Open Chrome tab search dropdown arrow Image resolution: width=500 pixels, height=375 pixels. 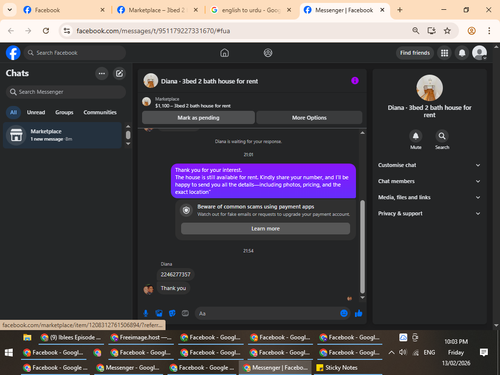coord(10,10)
